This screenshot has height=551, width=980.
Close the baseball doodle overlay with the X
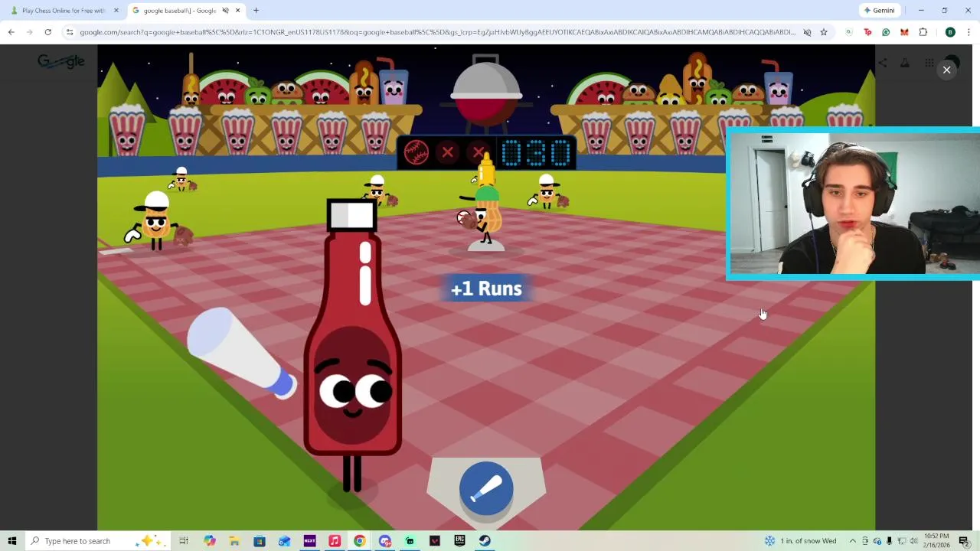pyautogui.click(x=946, y=70)
